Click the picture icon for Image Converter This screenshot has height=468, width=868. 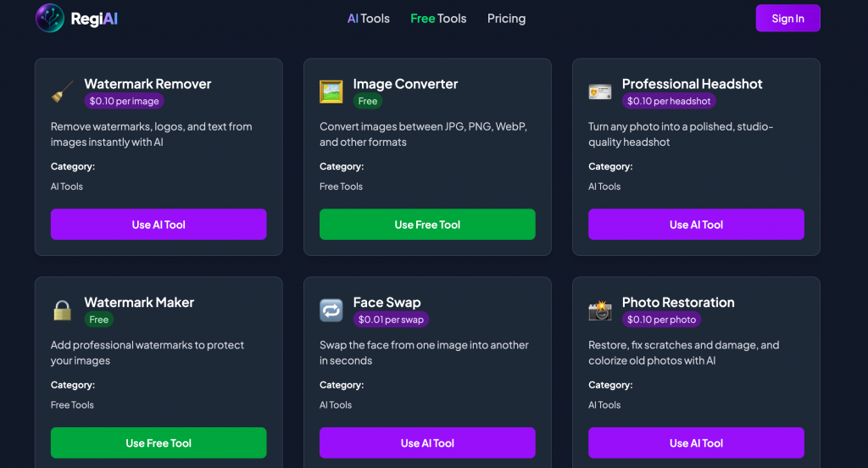click(331, 92)
